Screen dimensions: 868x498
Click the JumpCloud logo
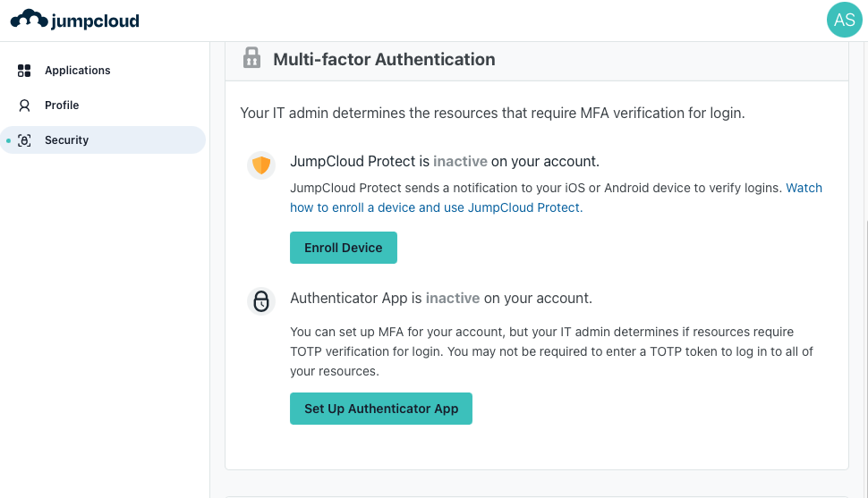pos(75,20)
